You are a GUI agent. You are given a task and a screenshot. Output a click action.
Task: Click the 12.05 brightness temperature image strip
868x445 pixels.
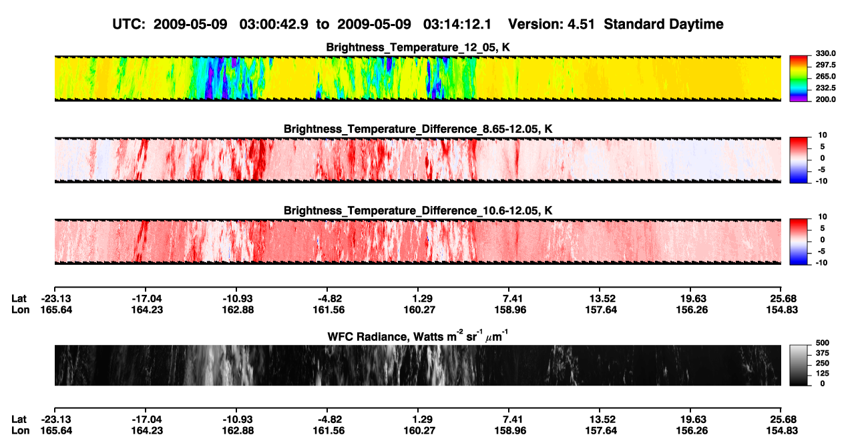click(x=418, y=79)
